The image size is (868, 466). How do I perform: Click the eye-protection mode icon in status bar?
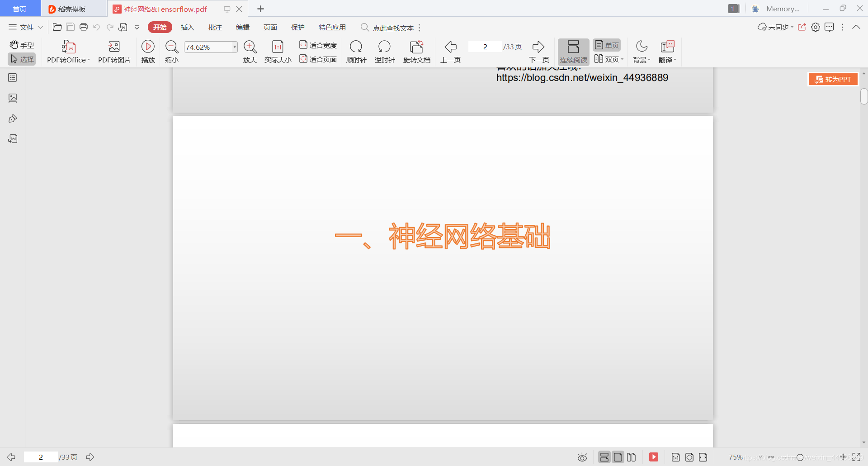point(582,457)
